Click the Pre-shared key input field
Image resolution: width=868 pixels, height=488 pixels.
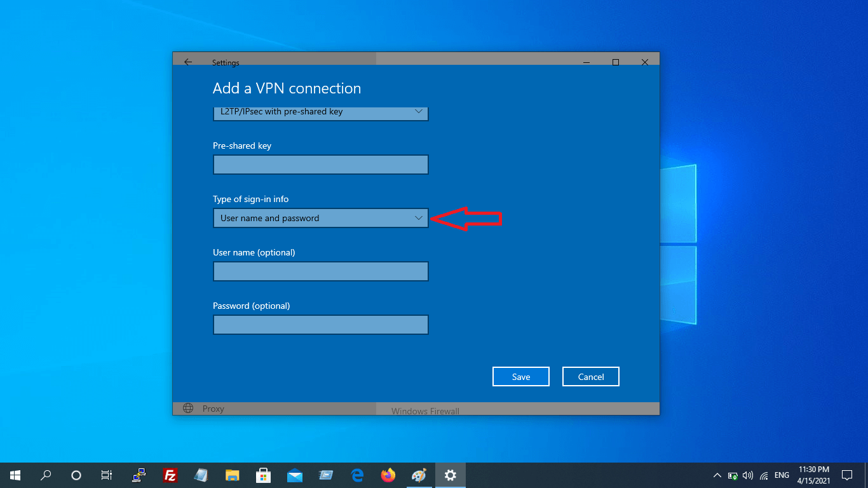pos(320,165)
